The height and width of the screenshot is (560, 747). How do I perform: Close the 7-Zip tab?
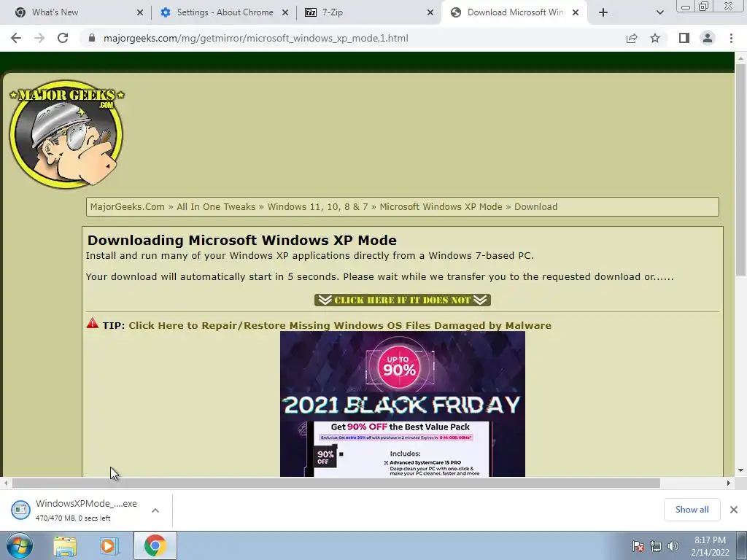[430, 12]
